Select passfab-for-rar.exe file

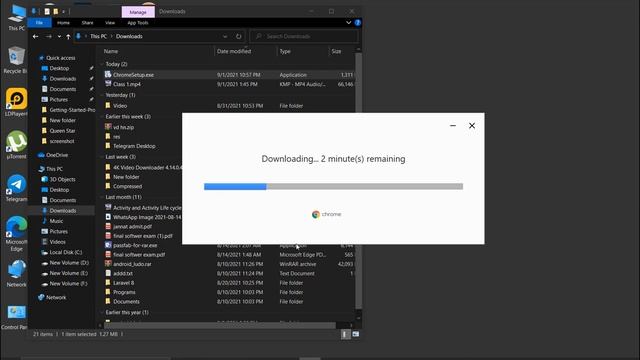point(135,245)
